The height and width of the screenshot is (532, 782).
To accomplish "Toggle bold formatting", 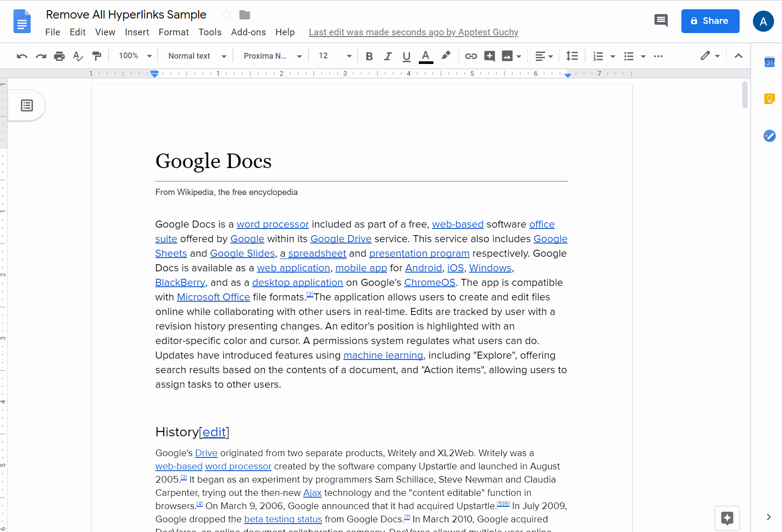I will (369, 56).
